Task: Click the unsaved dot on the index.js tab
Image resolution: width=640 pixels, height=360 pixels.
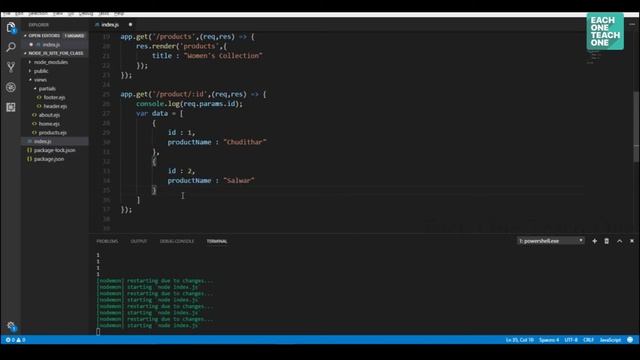Action: tap(130, 24)
